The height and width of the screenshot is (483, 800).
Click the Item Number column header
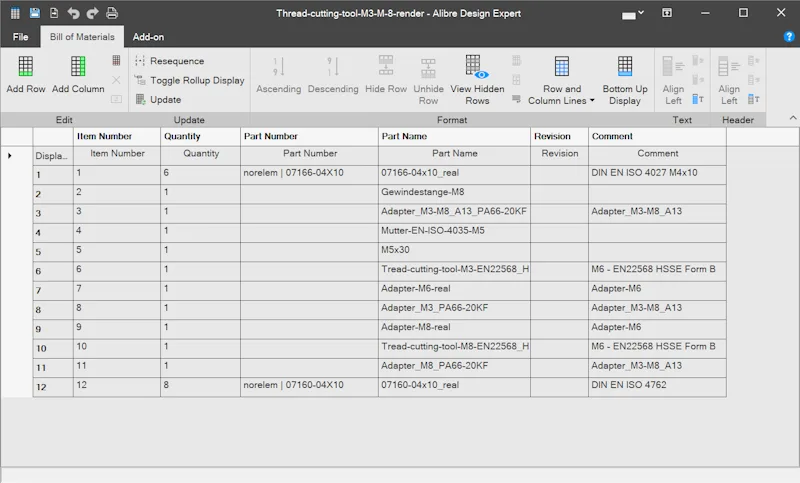click(x=117, y=136)
